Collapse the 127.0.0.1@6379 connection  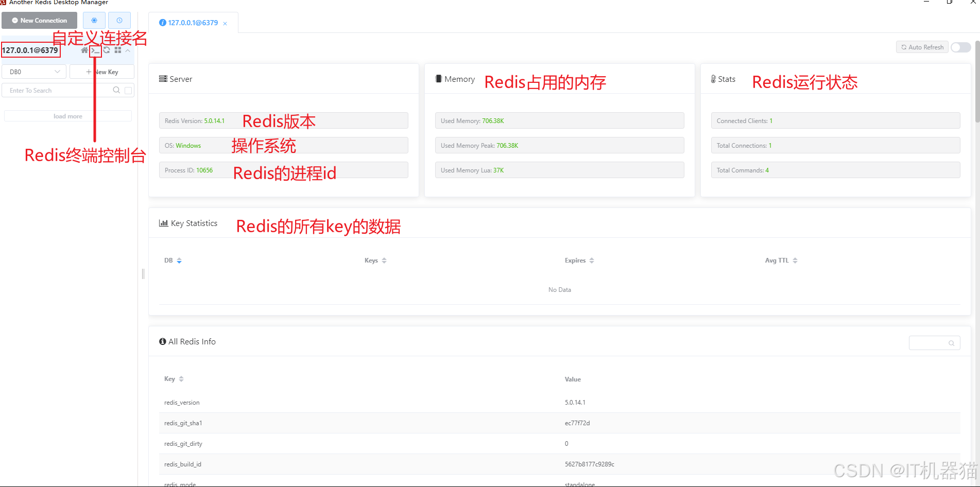(x=128, y=50)
